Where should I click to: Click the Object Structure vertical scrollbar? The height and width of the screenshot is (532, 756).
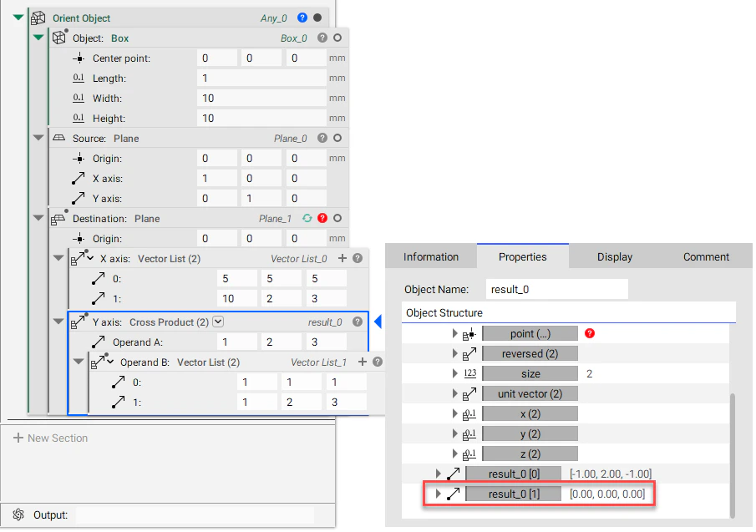[x=733, y=455]
